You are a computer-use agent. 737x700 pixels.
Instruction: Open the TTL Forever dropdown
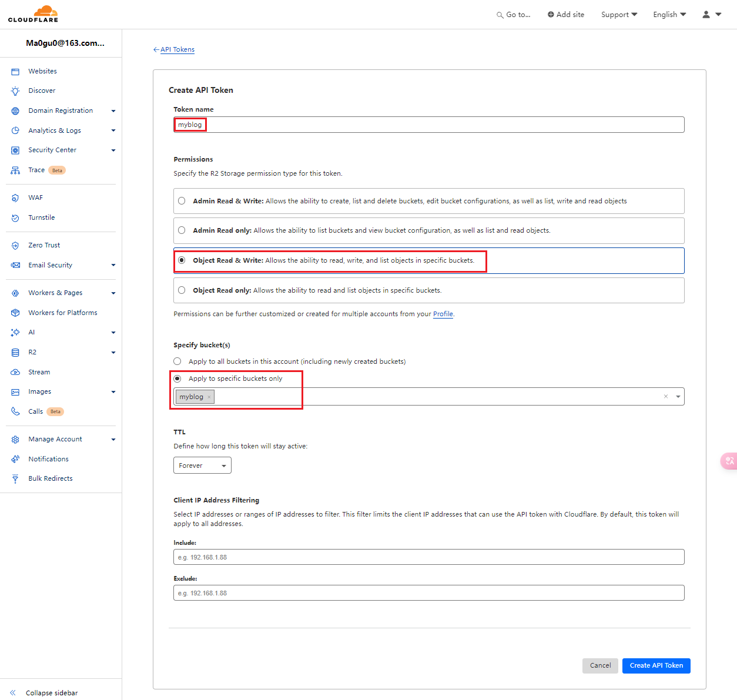[202, 465]
